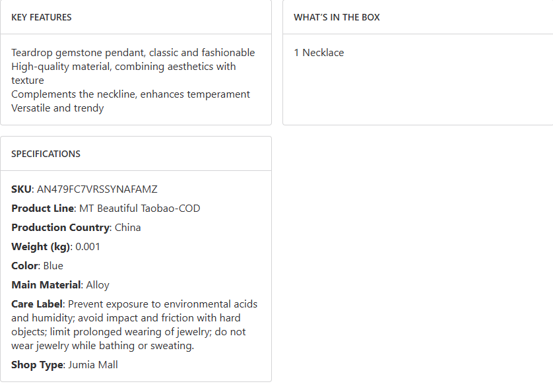Click the Weight (kg) label

click(x=40, y=247)
